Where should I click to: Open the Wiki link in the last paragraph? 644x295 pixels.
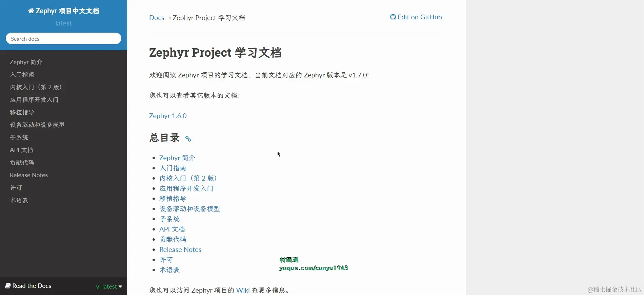pos(243,290)
